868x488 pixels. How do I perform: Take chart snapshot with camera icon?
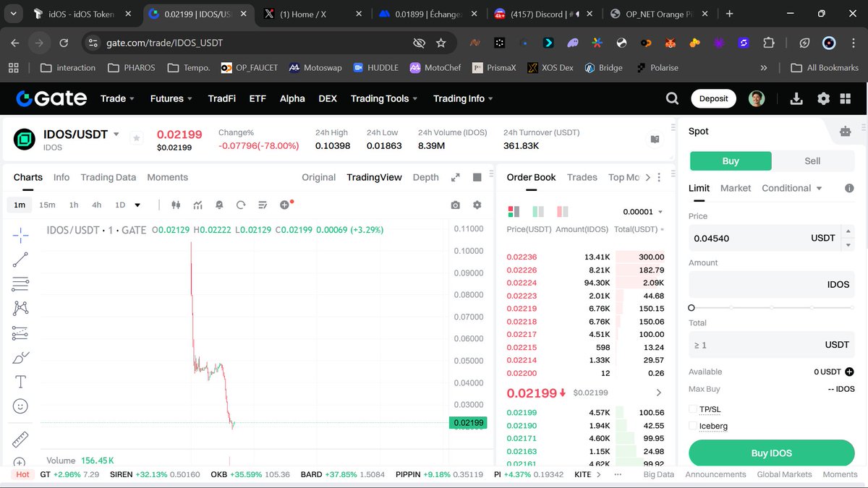[x=455, y=205]
